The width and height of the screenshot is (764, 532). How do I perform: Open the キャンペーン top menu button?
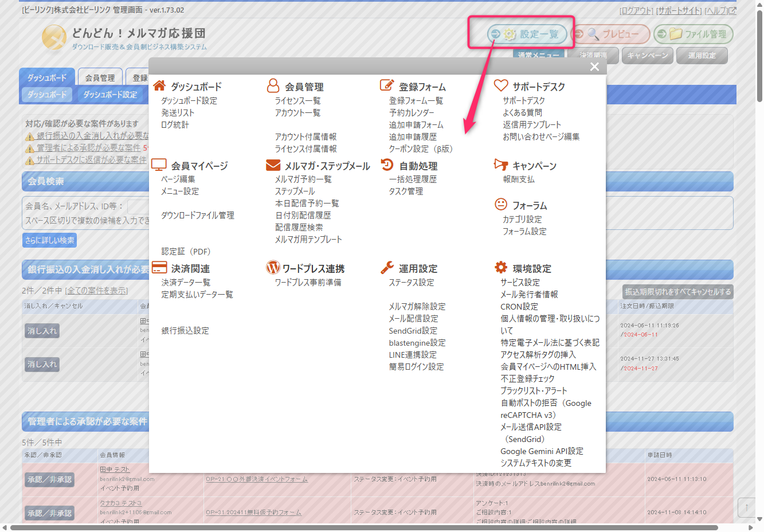(648, 56)
